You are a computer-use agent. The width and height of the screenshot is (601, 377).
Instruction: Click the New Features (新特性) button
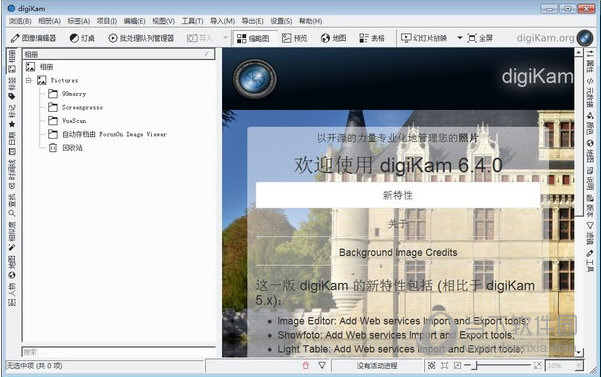pos(398,195)
